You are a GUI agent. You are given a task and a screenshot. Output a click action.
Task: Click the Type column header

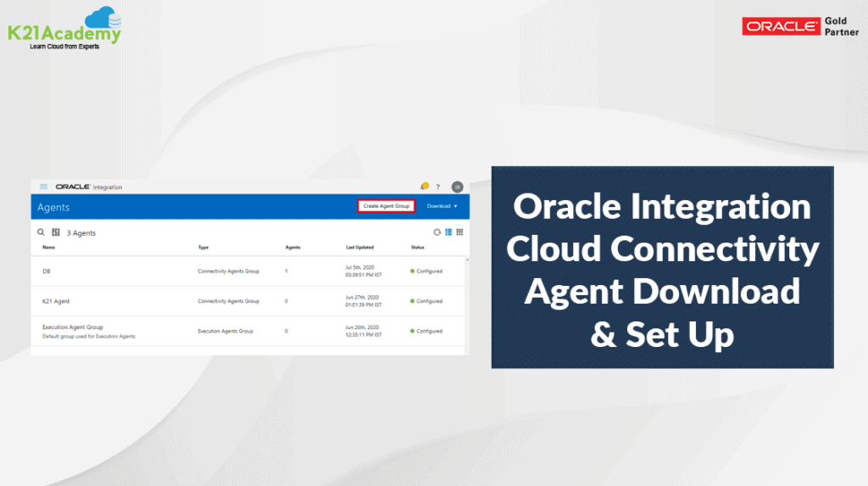click(203, 247)
